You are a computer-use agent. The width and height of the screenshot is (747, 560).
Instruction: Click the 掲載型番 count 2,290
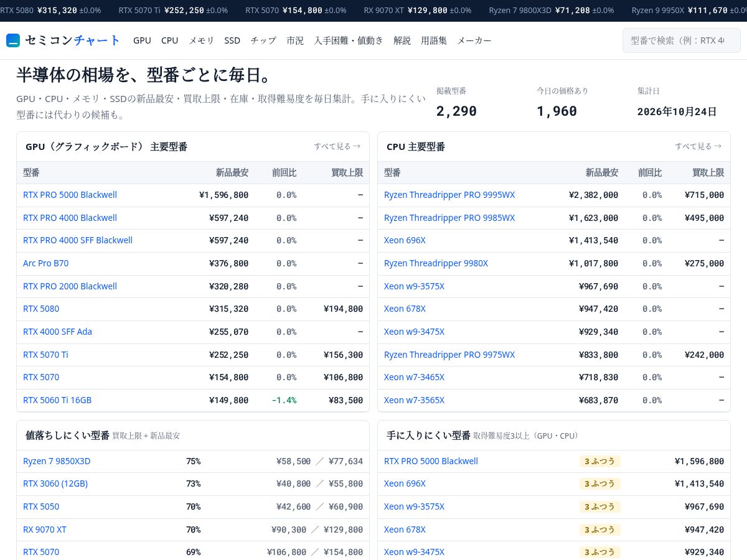(456, 111)
